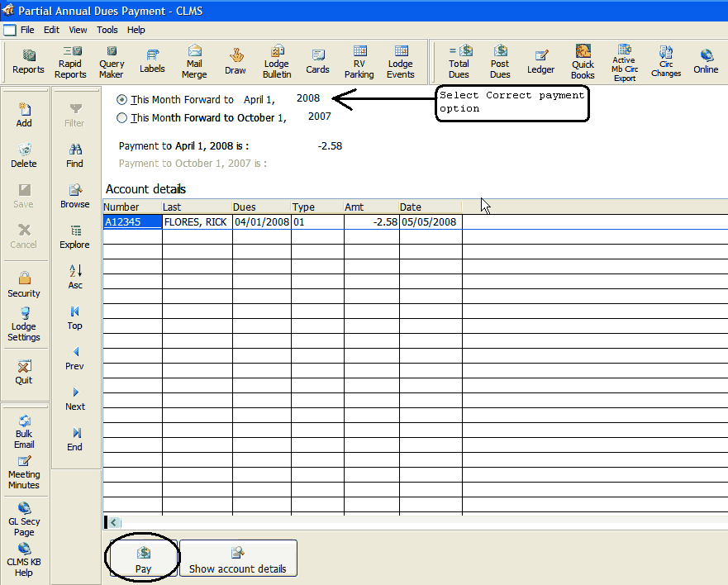The image size is (728, 585).
Task: Jump to the next record with Next
Action: point(75,397)
